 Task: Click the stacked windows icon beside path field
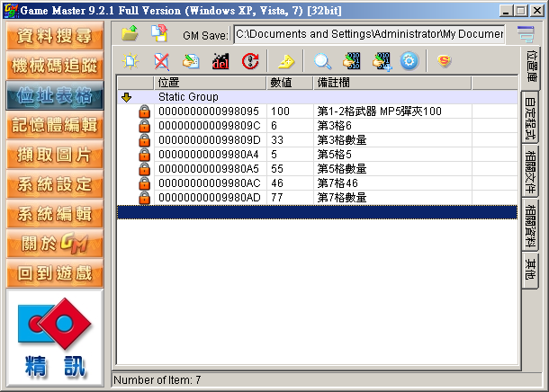pyautogui.click(x=526, y=33)
